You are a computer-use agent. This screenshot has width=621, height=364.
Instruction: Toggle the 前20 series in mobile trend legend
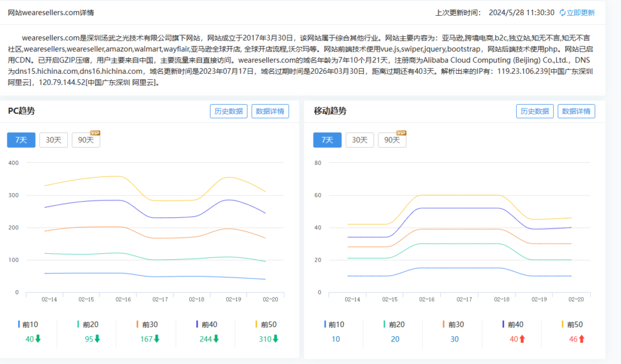[x=394, y=325]
